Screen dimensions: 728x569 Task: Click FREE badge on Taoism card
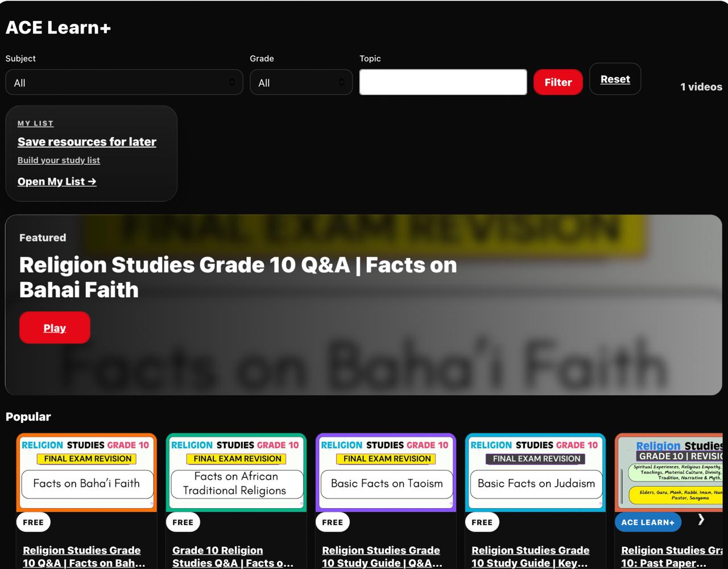332,522
